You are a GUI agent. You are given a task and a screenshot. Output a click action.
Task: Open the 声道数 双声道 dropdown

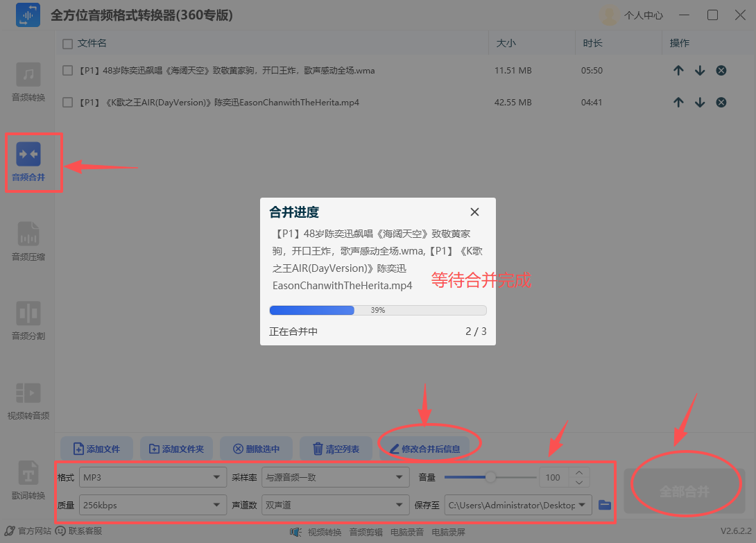click(x=335, y=505)
